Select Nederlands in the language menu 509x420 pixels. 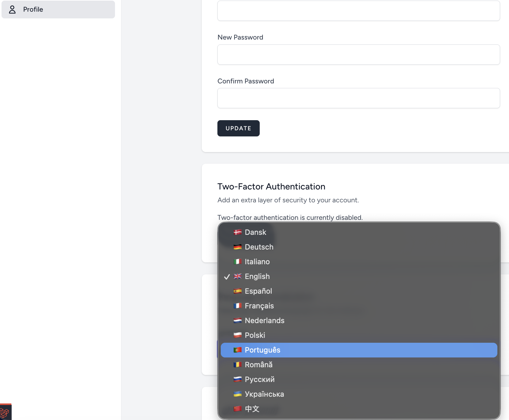point(264,320)
